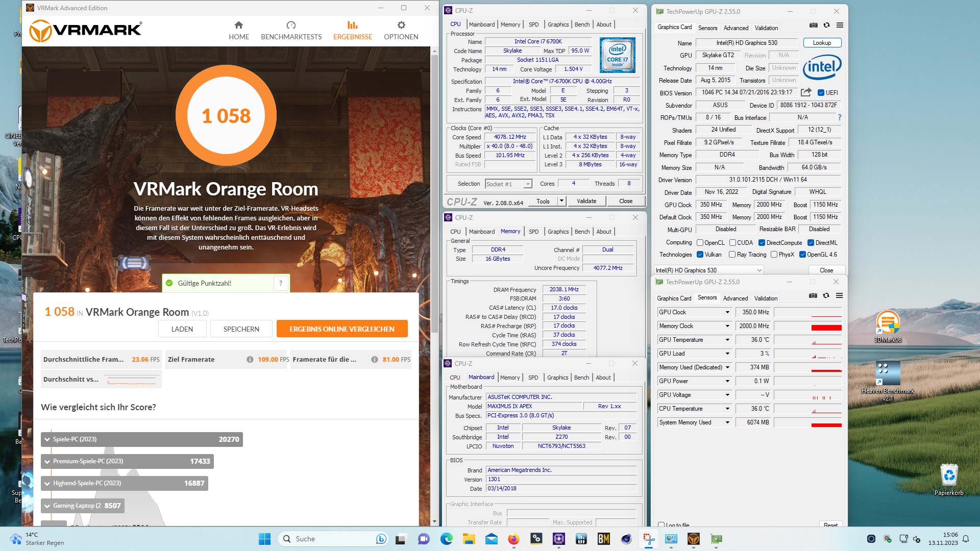
Task: Open Advanced tab in upper GPU-Z window
Action: pyautogui.click(x=736, y=28)
